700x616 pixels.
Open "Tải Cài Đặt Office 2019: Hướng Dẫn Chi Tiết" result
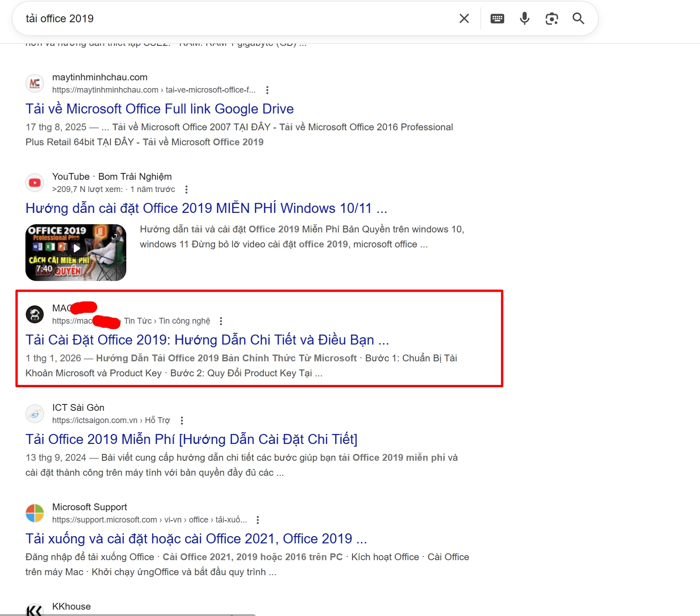pyautogui.click(x=207, y=340)
